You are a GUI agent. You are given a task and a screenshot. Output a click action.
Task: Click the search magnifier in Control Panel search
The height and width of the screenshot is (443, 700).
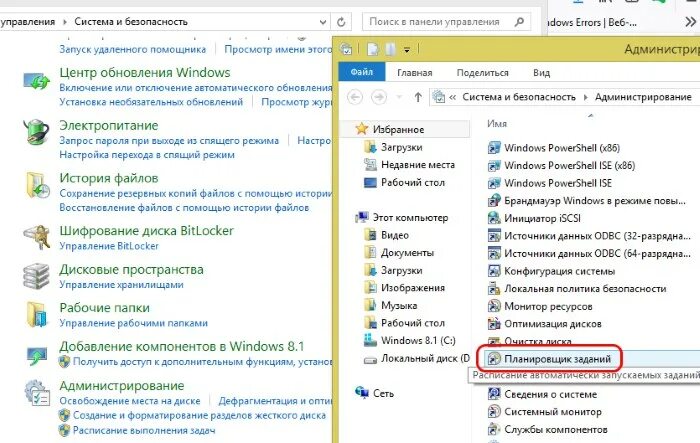point(519,21)
